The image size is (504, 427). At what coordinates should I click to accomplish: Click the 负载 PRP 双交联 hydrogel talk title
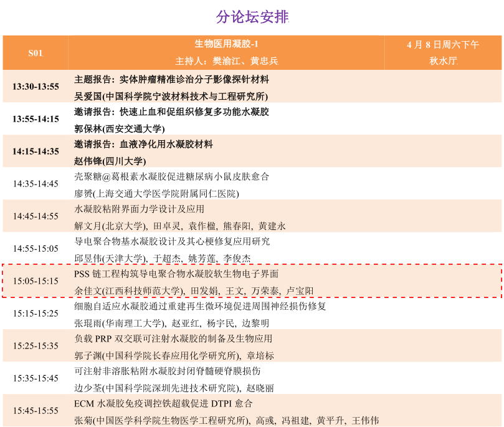pyautogui.click(x=173, y=338)
